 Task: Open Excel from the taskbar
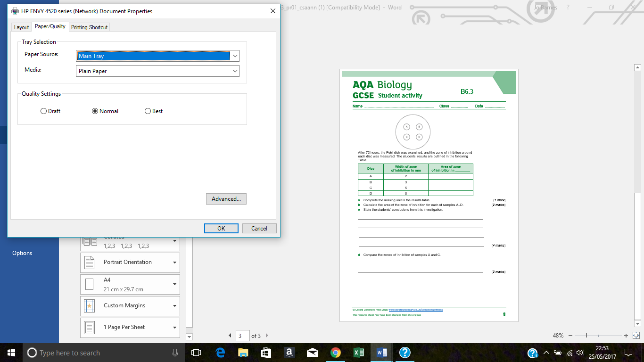[359, 353]
